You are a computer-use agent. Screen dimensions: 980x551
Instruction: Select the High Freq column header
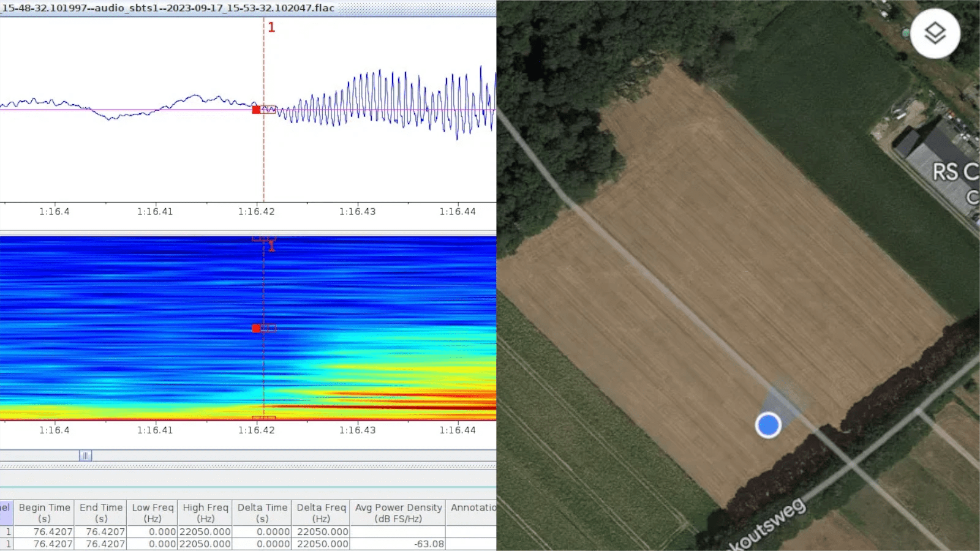tap(205, 513)
